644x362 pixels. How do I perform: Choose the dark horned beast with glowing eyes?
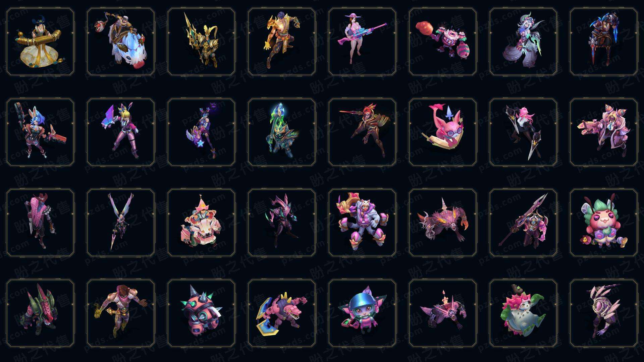[x=443, y=223]
